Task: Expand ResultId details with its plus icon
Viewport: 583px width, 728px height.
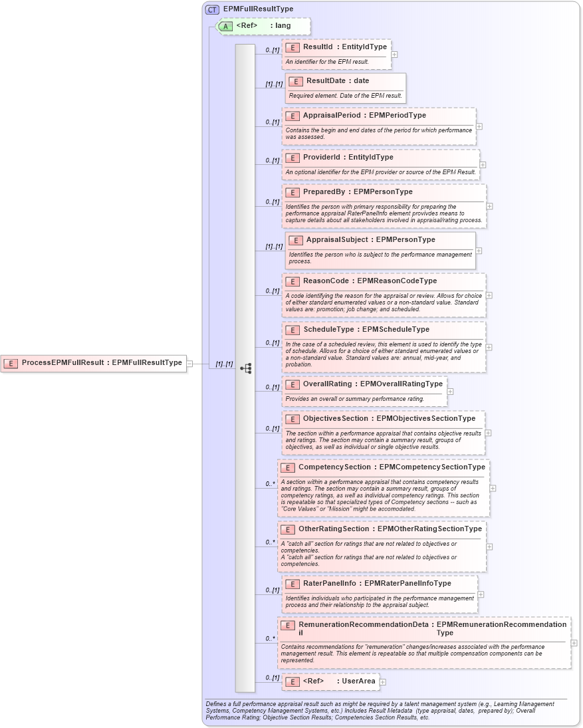Action: 395,55
